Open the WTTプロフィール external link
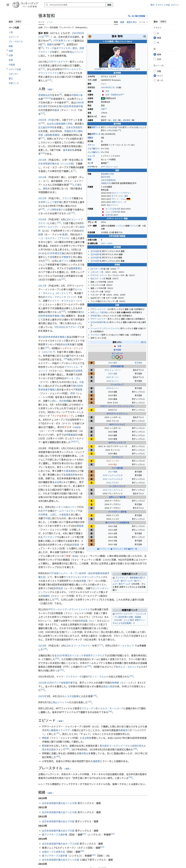This screenshot has width=186, height=868. coord(109,167)
